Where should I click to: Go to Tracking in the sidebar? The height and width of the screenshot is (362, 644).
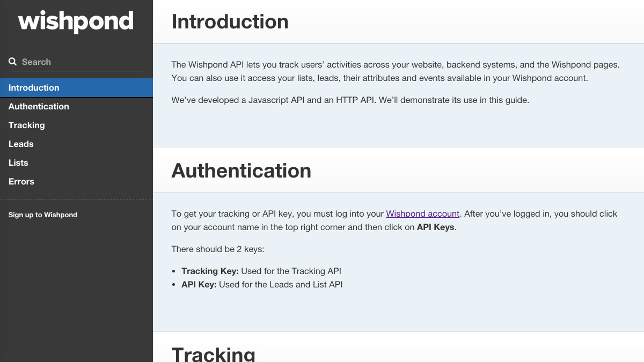(x=76, y=125)
